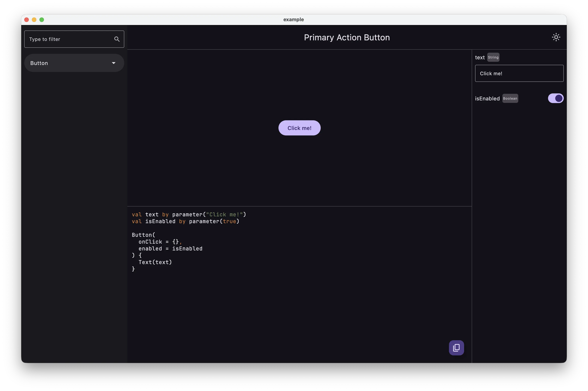Click the 'enabled = isEnabled' code line
588x391 pixels.
click(x=170, y=249)
